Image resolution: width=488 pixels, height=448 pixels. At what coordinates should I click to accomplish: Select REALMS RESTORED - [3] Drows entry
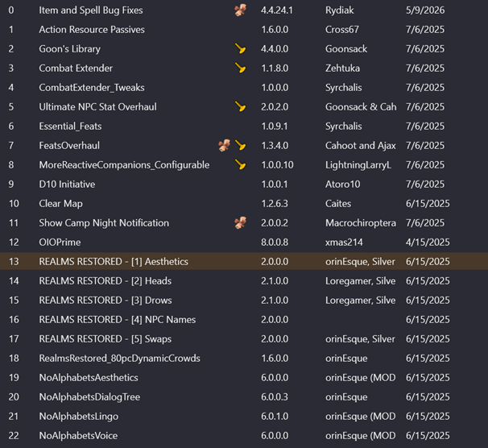pos(244,300)
